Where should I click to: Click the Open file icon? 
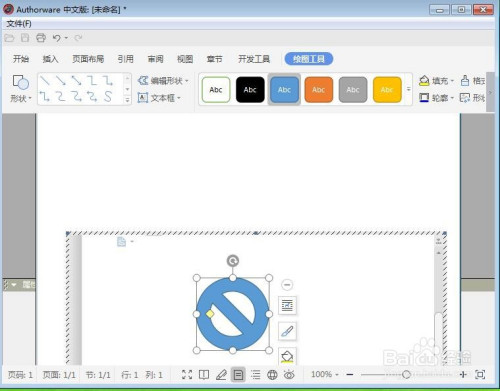click(x=9, y=38)
